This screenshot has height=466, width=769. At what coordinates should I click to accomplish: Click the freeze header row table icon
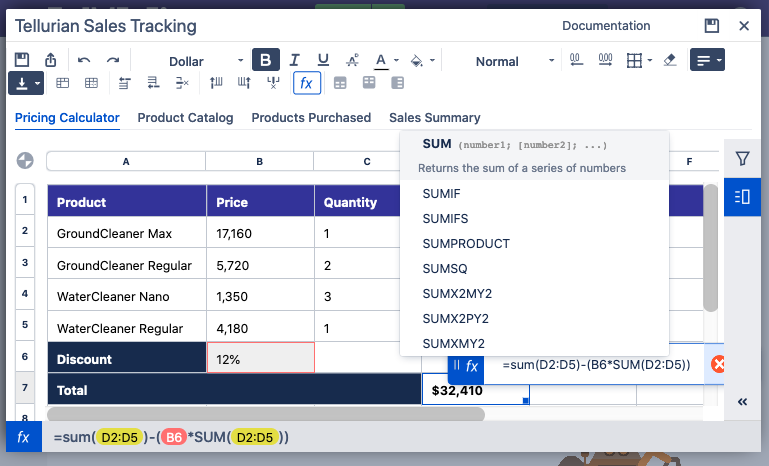[x=62, y=83]
